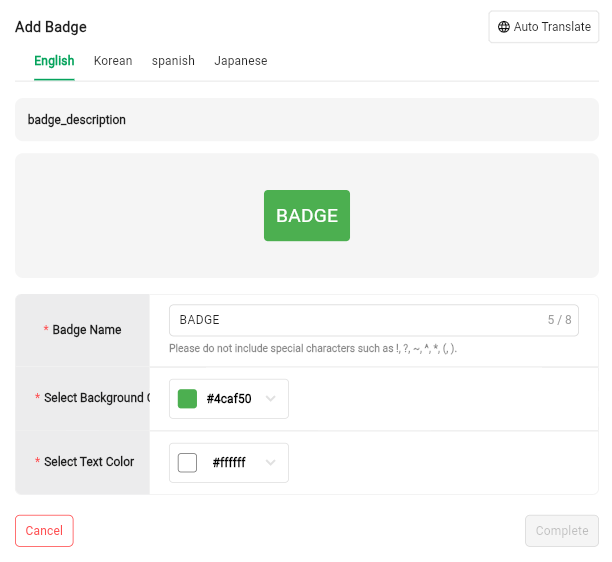Click the 5 / 8 character counter
Image resolution: width=612 pixels, height=562 pixels.
(559, 320)
